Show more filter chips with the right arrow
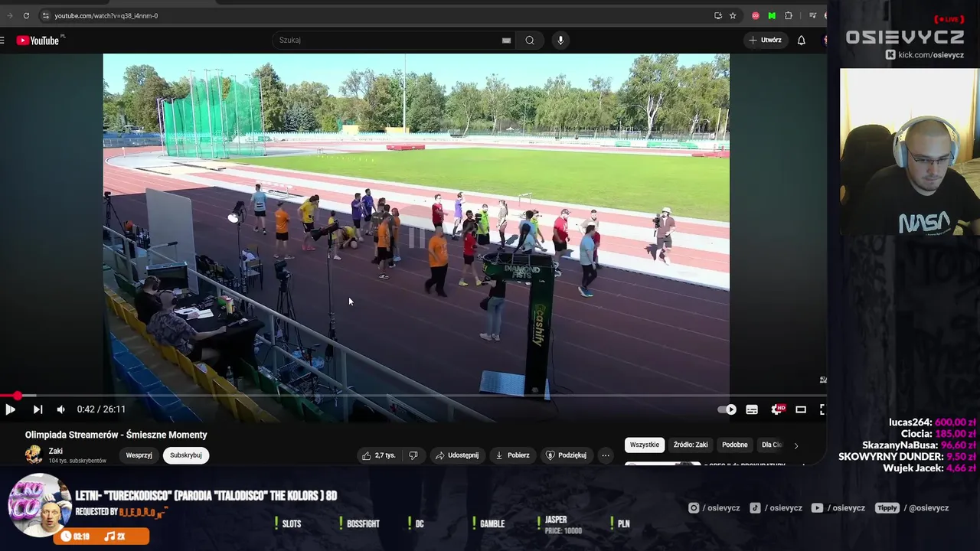Image resolution: width=980 pixels, height=551 pixels. (x=795, y=445)
